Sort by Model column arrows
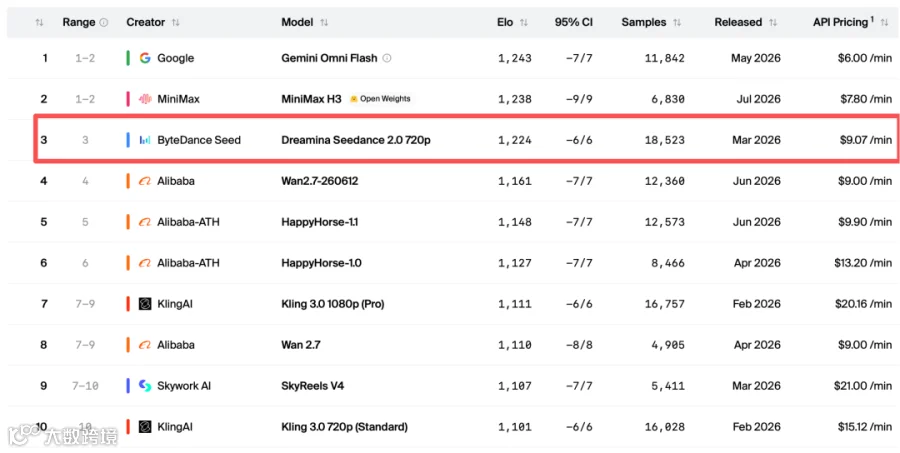 (324, 22)
